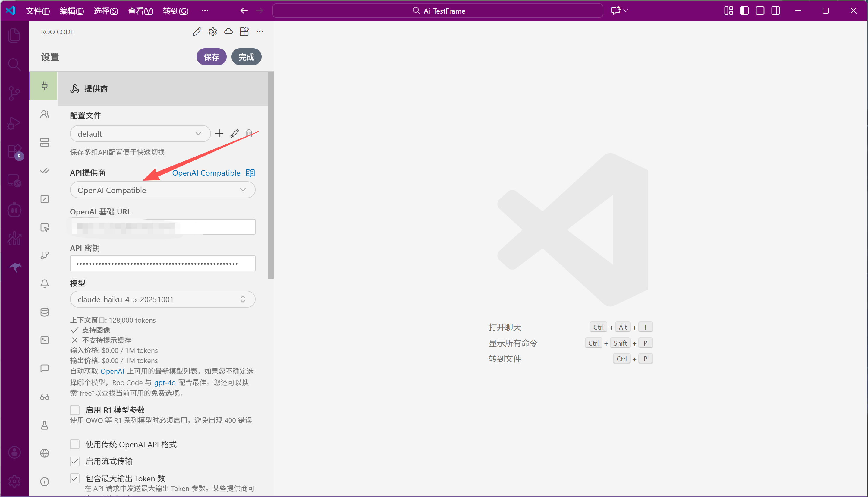Check use legacy OpenAI API format
This screenshot has width=868, height=497.
75,444
